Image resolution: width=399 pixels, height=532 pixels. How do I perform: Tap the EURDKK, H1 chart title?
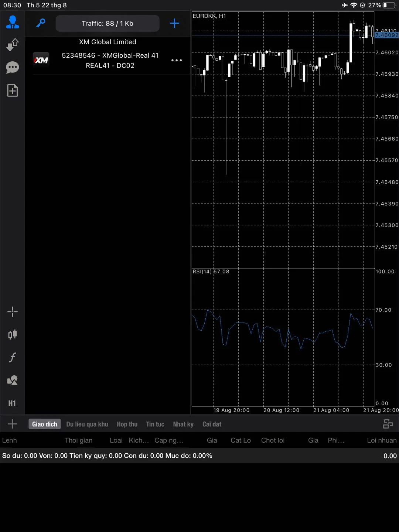209,16
